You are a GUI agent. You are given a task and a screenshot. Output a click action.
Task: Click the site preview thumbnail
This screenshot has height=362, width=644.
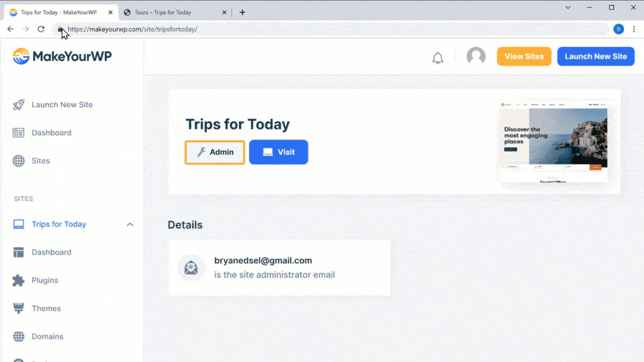(553, 141)
